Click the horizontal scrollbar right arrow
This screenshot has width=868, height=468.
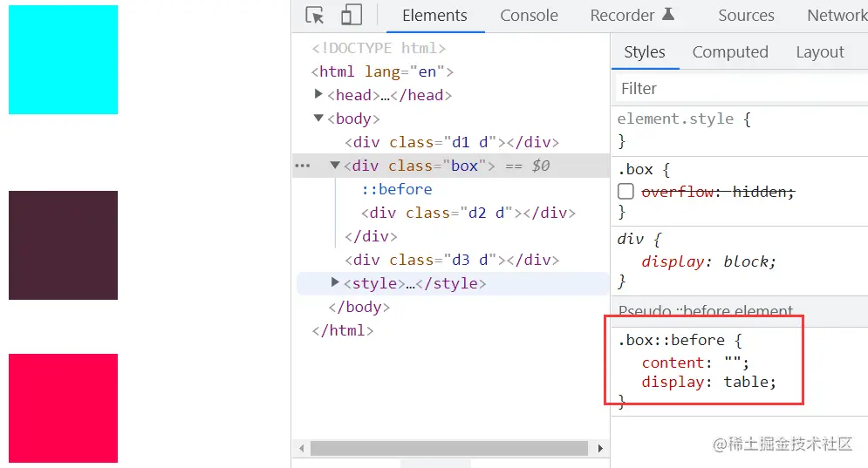pos(600,448)
